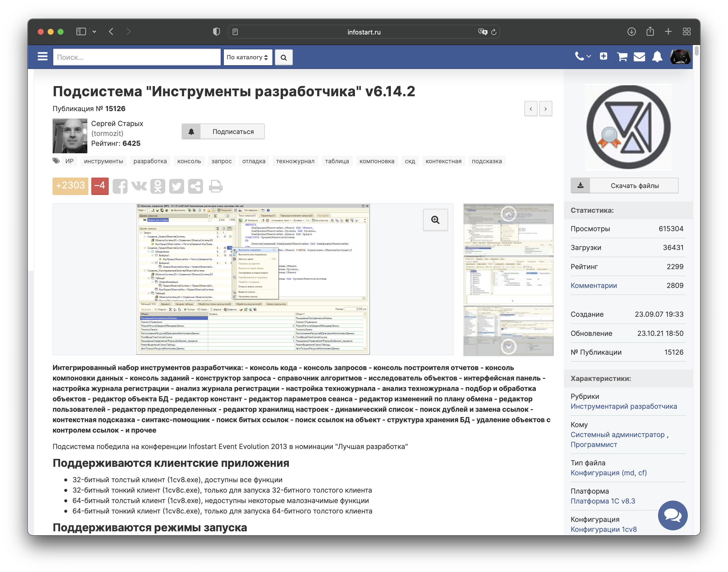The width and height of the screenshot is (728, 572).
Task: Click the magnifier search button
Action: tap(283, 57)
